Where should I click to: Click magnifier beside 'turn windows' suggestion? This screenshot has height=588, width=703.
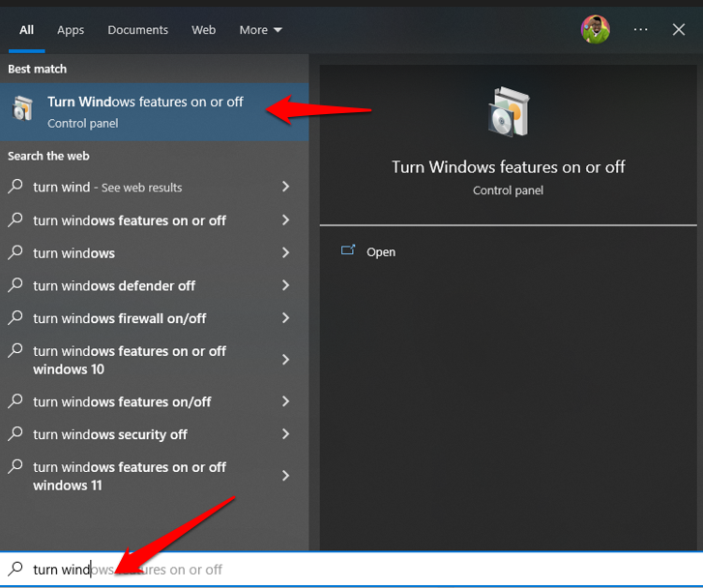[x=15, y=252]
